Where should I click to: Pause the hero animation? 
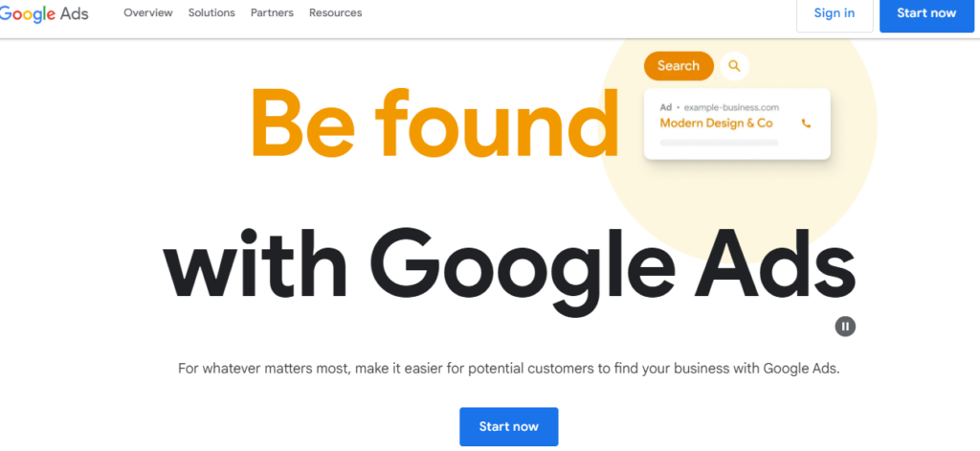[x=844, y=327]
